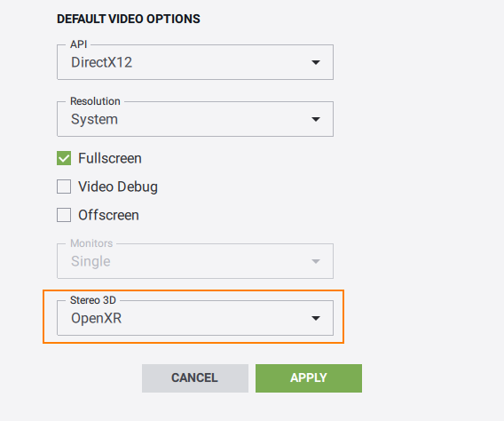
Task: Click the arrow icon in API field
Action: (316, 62)
